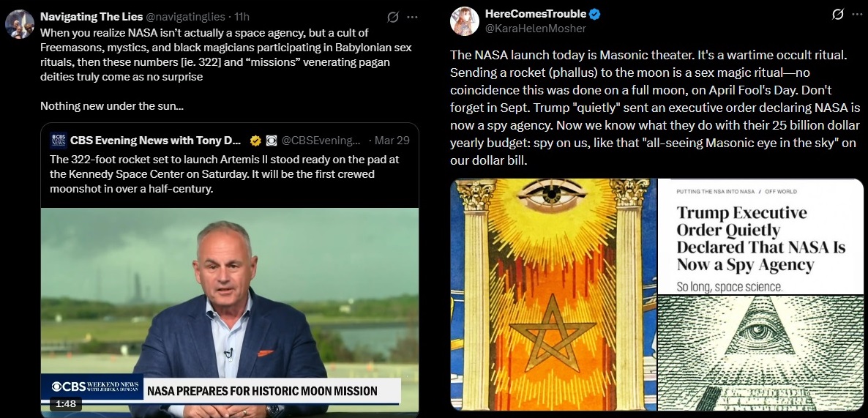Open the Navigating The Lies display name
The image size is (868, 418).
[91, 17]
